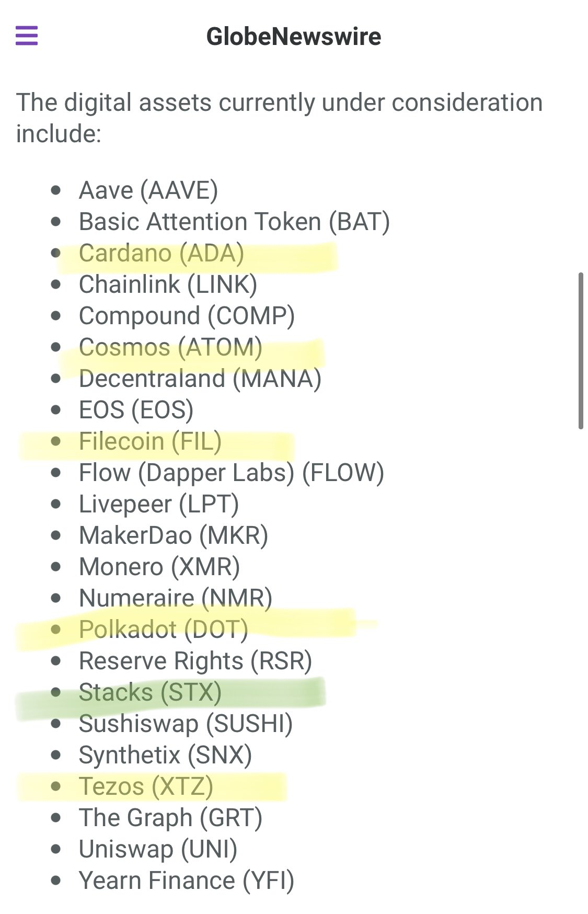Click the green-highlighted Stacks (STX) entry
Screen dimensions: 588x914
[150, 692]
